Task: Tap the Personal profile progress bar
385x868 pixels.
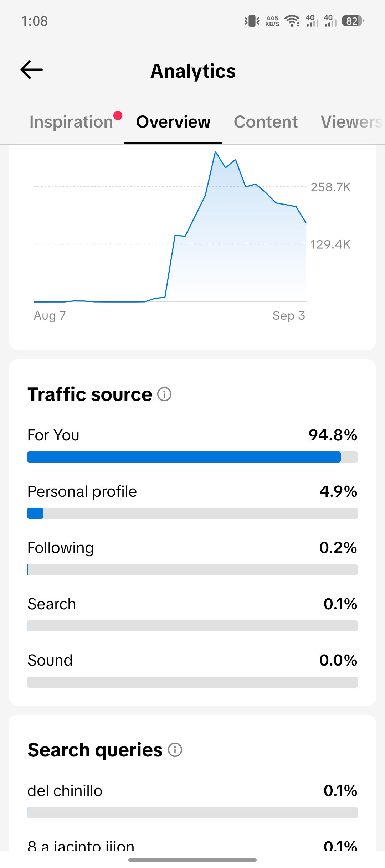Action: tap(192, 513)
